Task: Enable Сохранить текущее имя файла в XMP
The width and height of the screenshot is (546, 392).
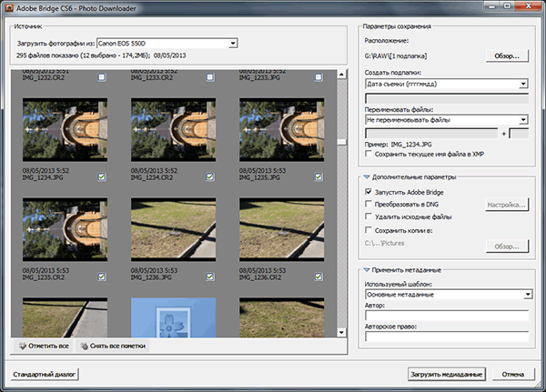Action: (x=369, y=154)
